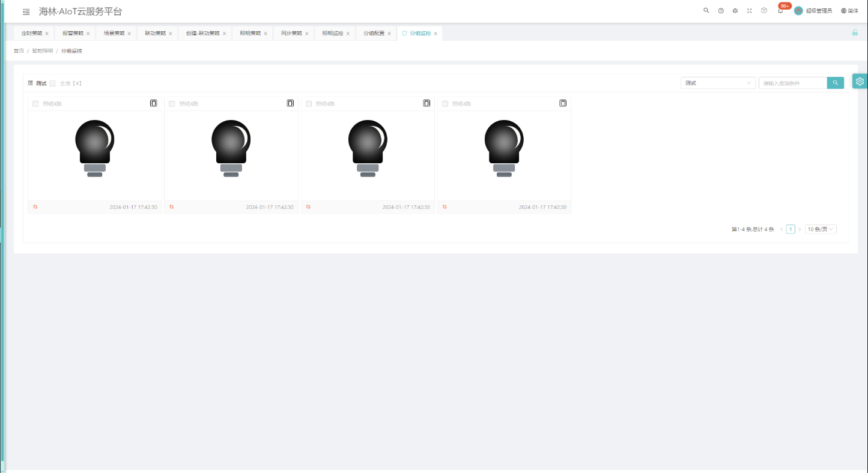
Task: Click the refresh status icon under the second lamp
Action: coord(172,206)
